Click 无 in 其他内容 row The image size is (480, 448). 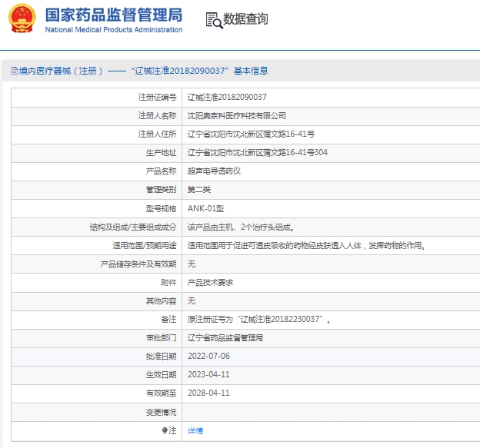click(x=192, y=301)
